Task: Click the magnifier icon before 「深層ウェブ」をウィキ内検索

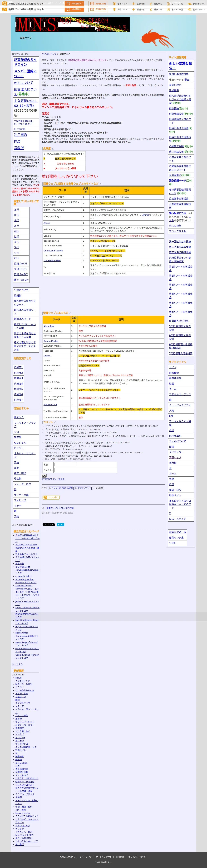Action: [x=43, y=508]
